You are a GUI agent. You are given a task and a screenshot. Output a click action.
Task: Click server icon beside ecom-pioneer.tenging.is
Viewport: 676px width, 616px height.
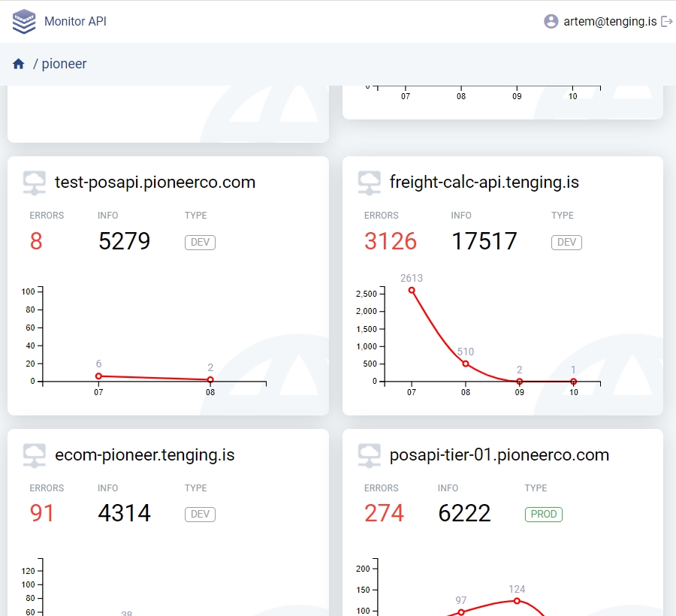[34, 455]
